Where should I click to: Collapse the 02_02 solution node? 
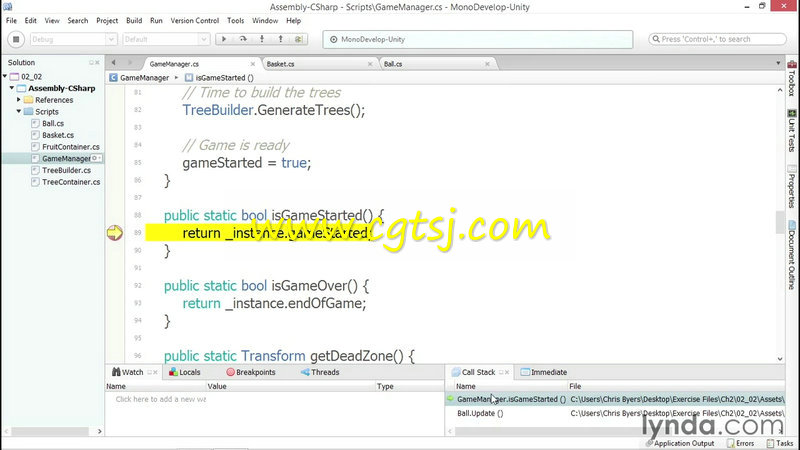pyautogui.click(x=5, y=77)
